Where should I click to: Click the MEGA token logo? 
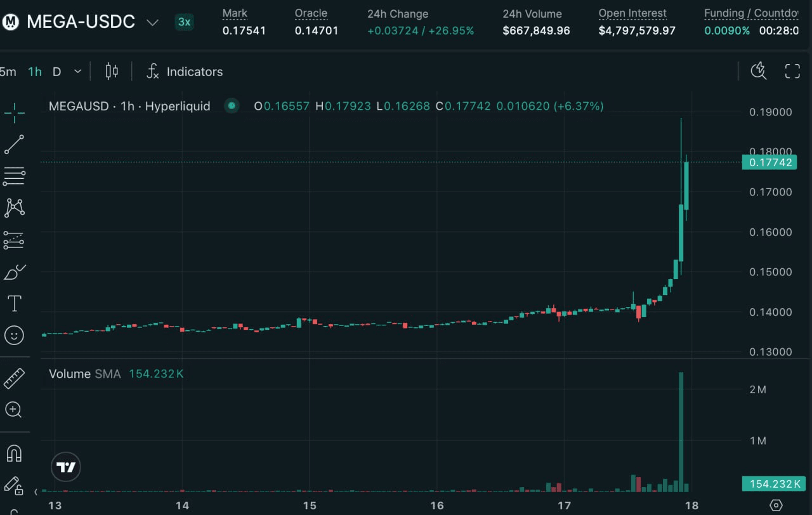coord(10,22)
